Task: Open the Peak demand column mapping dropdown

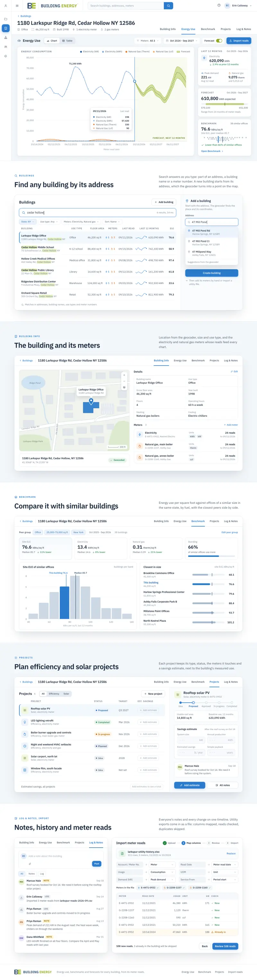Action: click(162, 879)
